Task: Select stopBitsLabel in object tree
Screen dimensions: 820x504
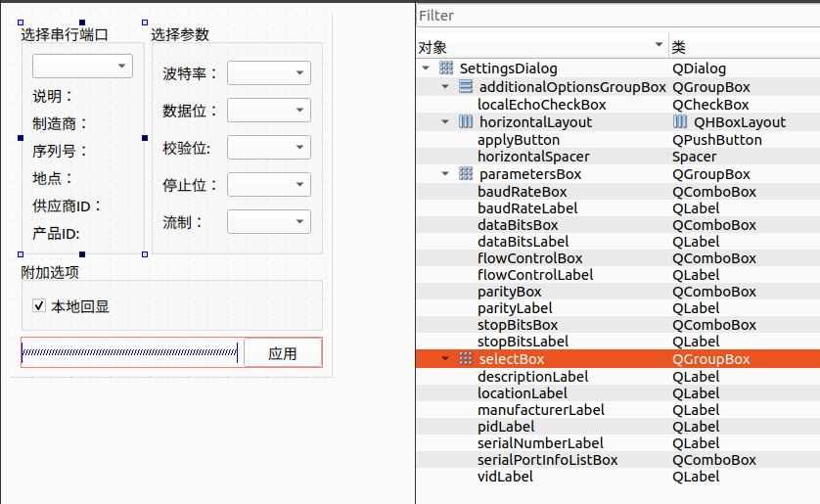Action: [523, 342]
